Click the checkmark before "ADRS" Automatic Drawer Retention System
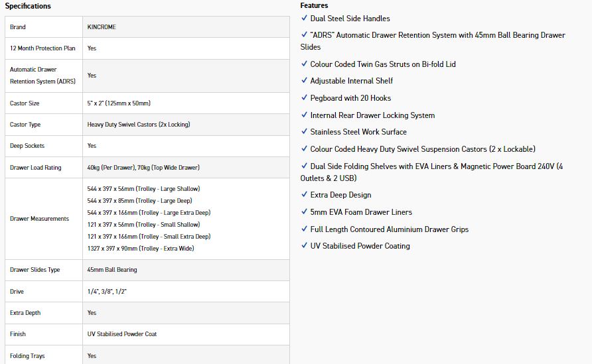Image resolution: width=592 pixels, height=364 pixels. [304, 35]
